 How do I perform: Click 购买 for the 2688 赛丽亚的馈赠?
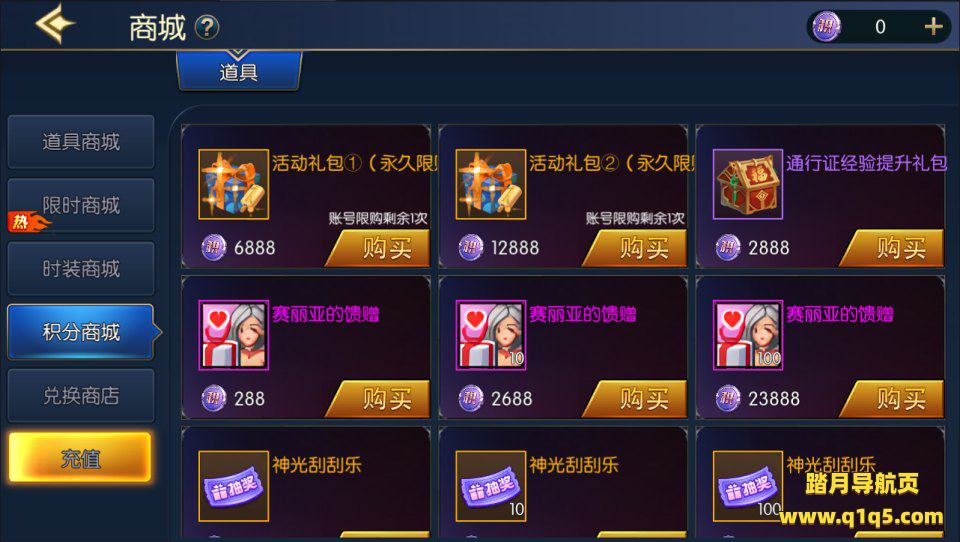[x=637, y=399]
